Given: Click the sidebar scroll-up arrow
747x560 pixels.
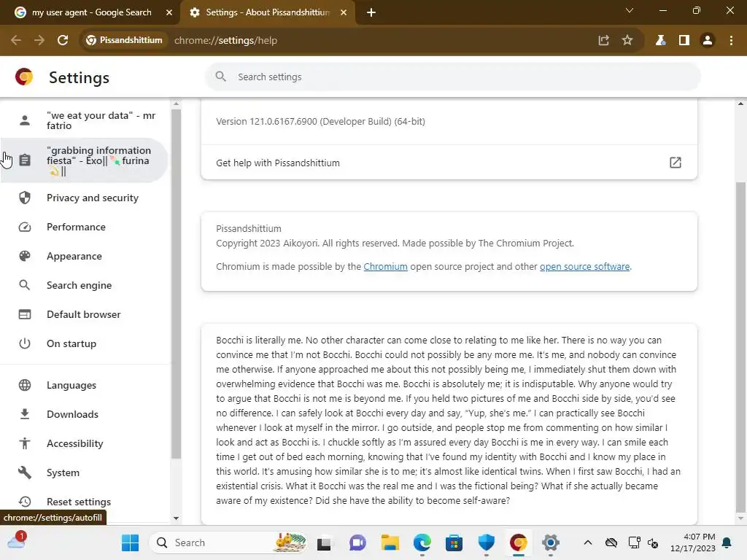Looking at the screenshot, I should (x=176, y=104).
